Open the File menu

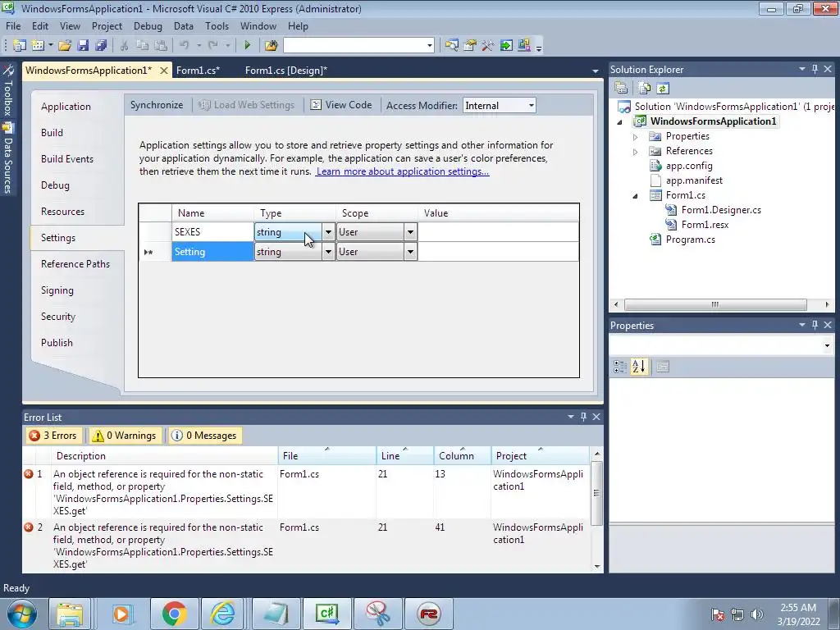tap(13, 25)
